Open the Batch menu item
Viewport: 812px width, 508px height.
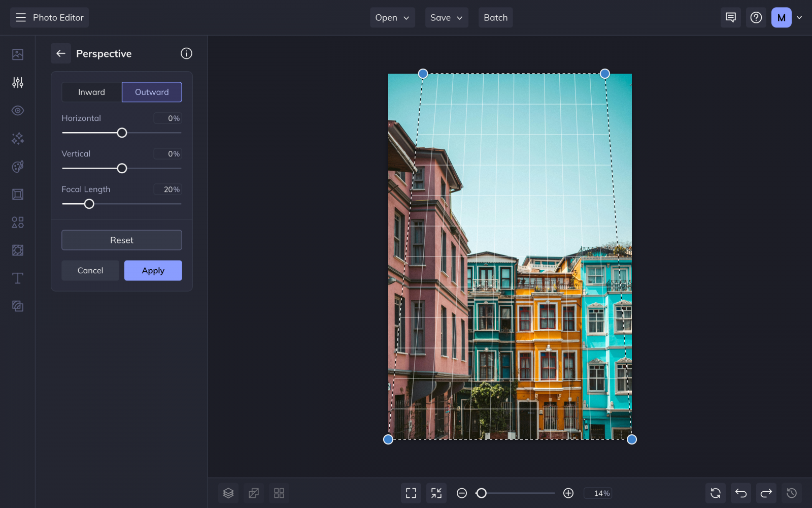click(x=495, y=17)
